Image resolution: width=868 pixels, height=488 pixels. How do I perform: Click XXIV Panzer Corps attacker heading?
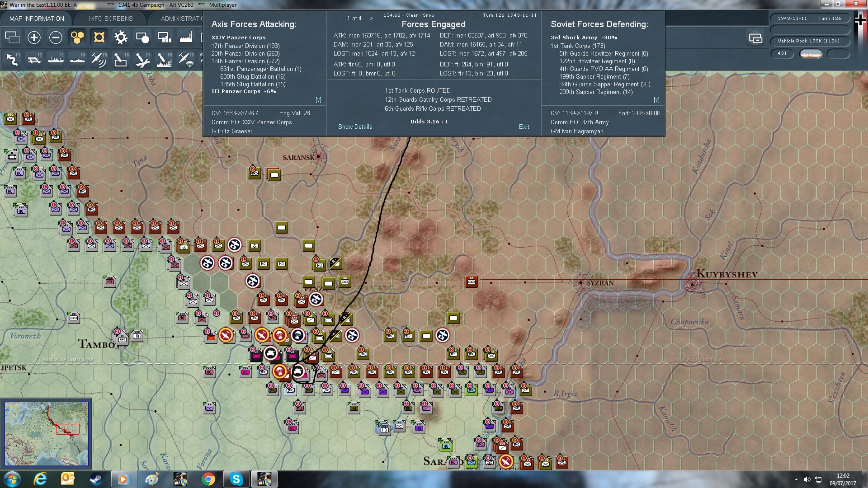[x=238, y=38]
